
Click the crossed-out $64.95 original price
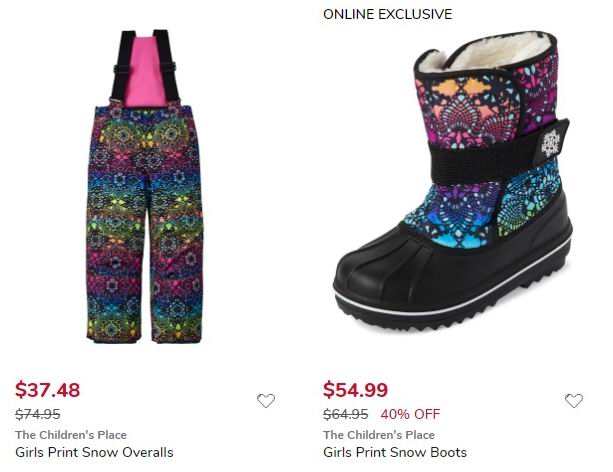pyautogui.click(x=346, y=414)
